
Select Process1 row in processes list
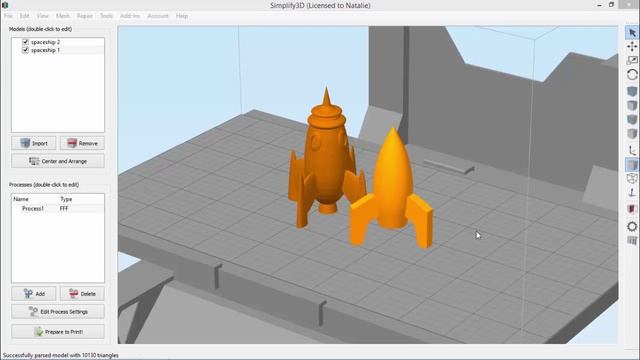[x=58, y=209]
